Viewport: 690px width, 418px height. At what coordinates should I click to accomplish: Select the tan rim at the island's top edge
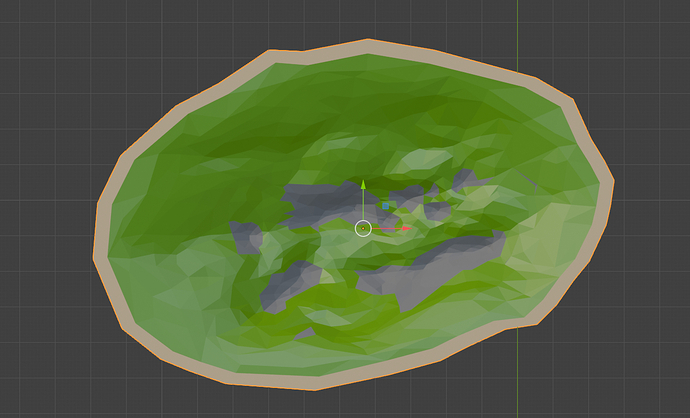[368, 47]
